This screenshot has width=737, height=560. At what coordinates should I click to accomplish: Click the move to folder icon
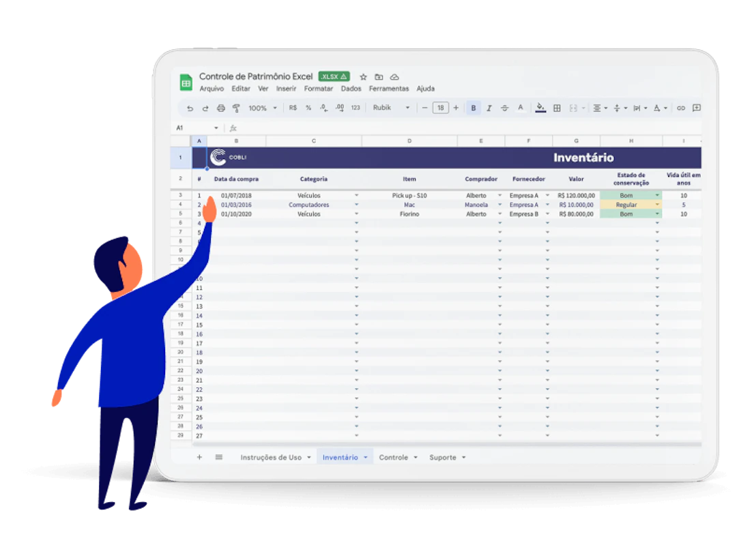(379, 77)
